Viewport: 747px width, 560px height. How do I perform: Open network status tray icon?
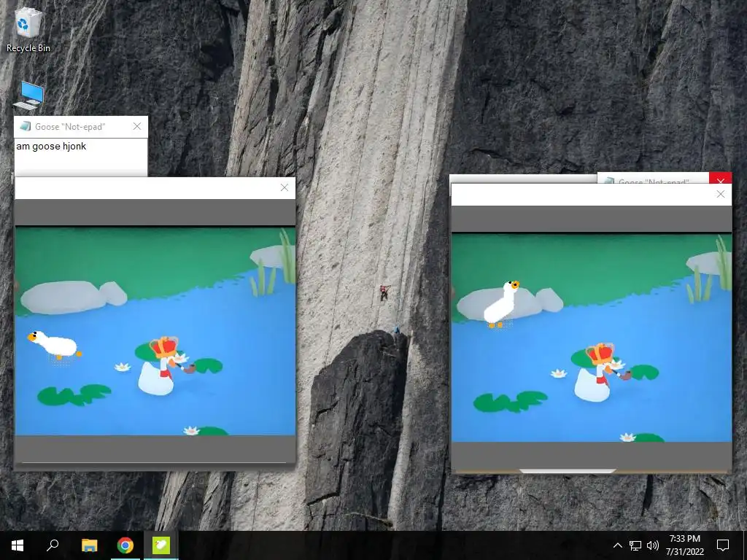point(635,545)
